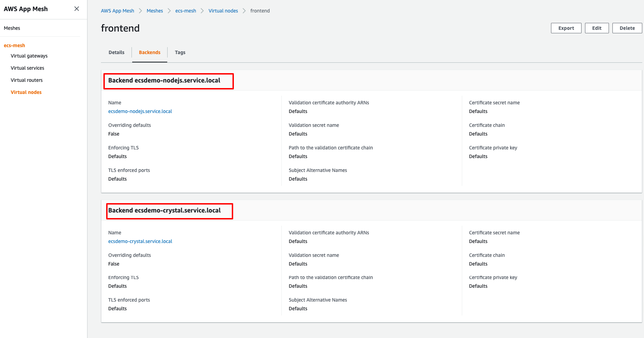Click Virtual nodes in the sidebar

[x=26, y=92]
